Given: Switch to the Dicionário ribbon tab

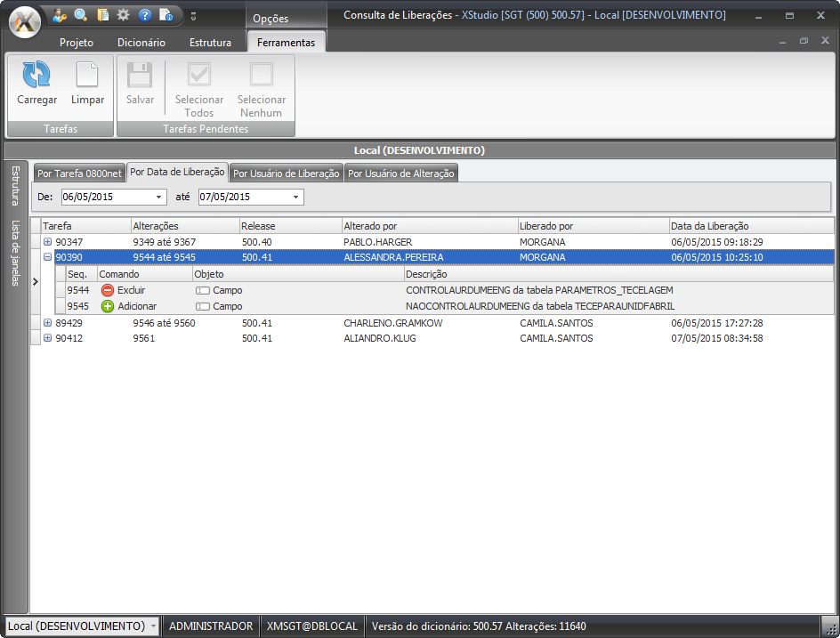Looking at the screenshot, I should 141,43.
